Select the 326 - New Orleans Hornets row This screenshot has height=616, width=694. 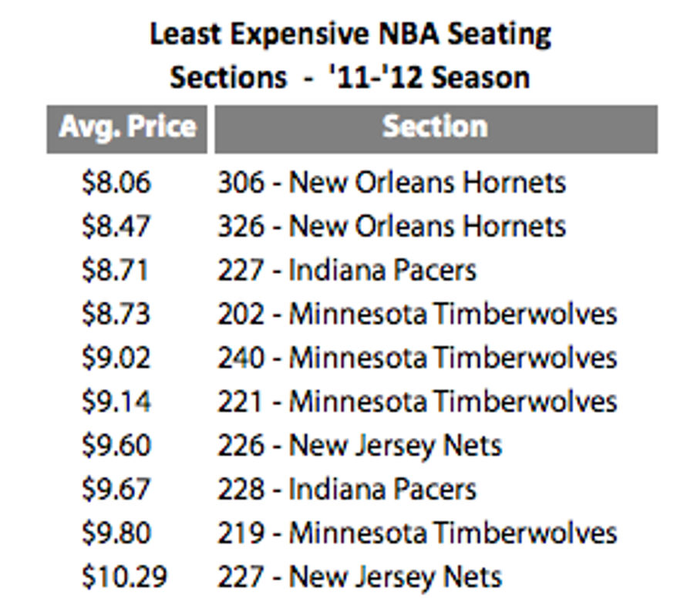392,226
